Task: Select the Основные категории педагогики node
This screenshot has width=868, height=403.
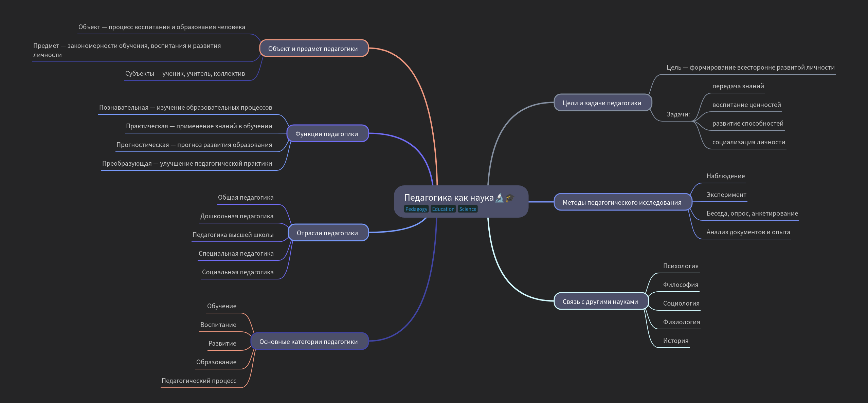Action: pos(308,342)
